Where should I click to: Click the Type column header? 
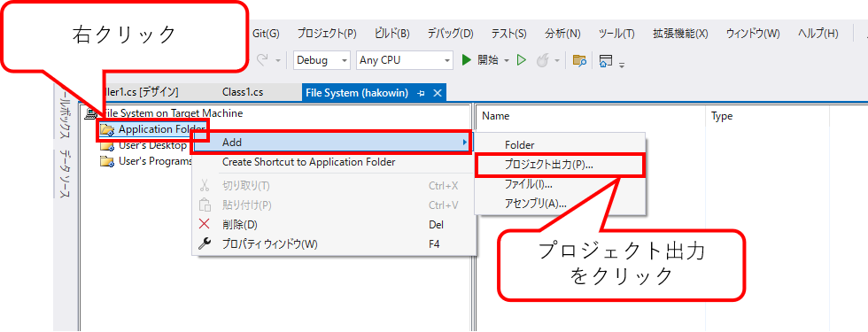(x=722, y=116)
